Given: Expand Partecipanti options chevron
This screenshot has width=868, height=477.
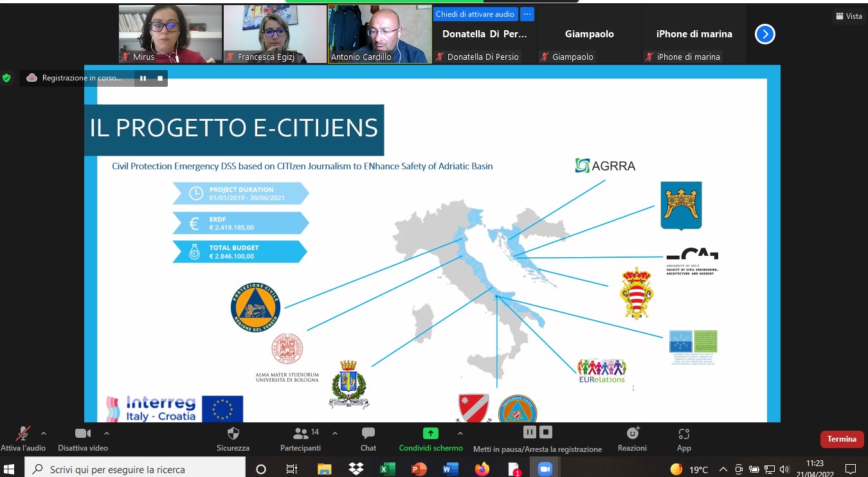Looking at the screenshot, I should 334,433.
